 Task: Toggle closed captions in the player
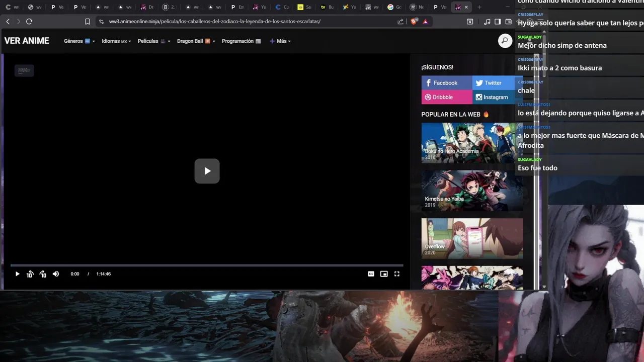(371, 274)
